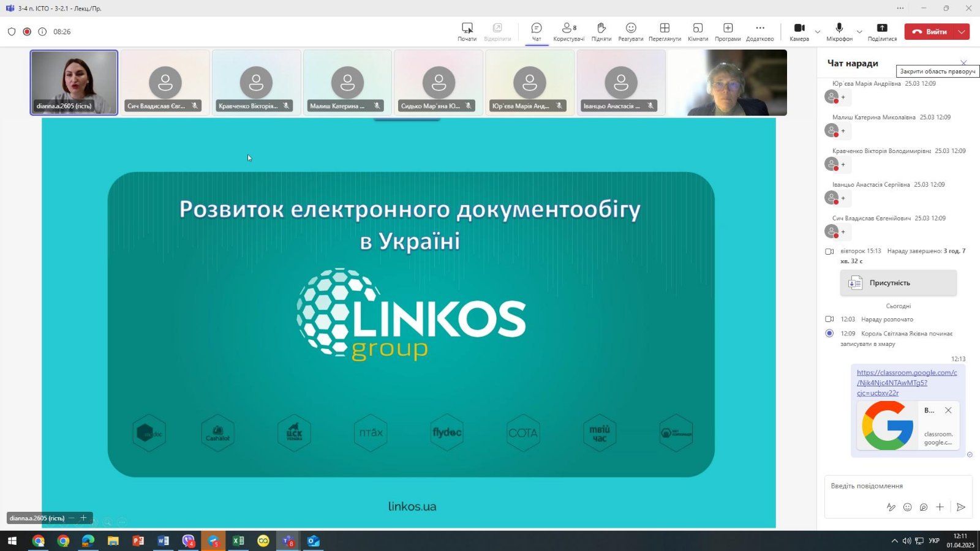Open the Google Classroom preview card
This screenshot has width=980, height=551.
(x=908, y=426)
